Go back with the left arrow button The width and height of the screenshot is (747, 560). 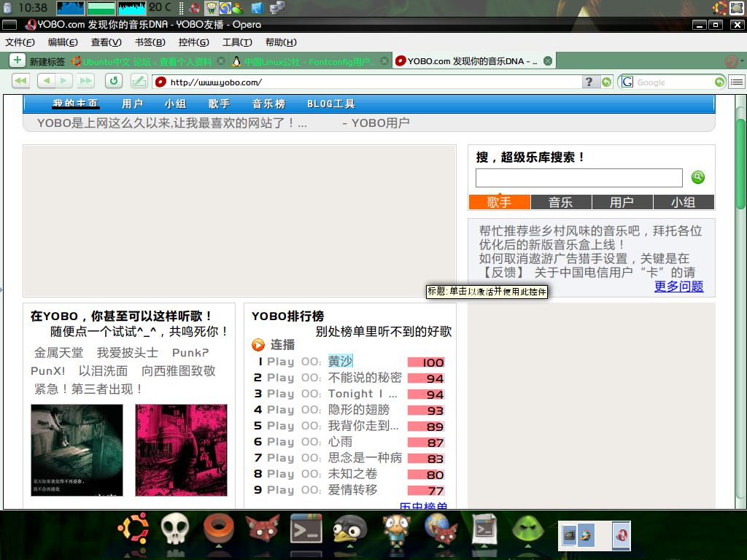pyautogui.click(x=46, y=81)
